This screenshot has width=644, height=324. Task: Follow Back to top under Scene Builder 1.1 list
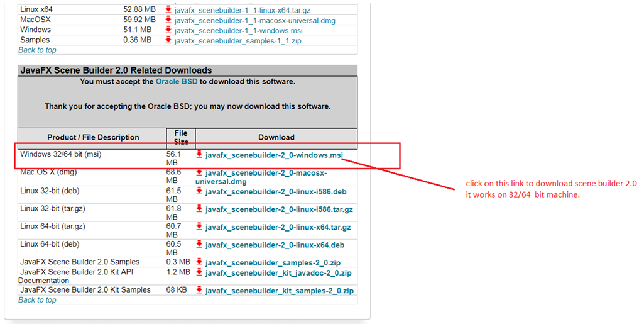point(37,50)
